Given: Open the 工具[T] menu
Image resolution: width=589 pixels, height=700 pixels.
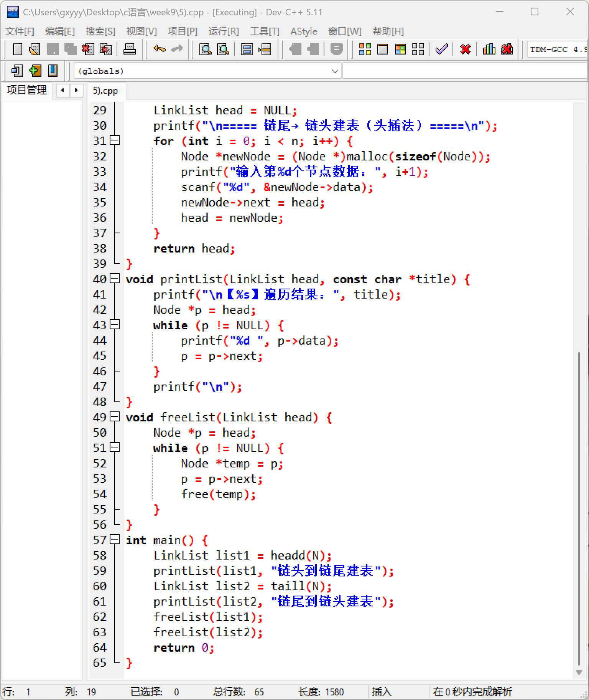Looking at the screenshot, I should pos(265,31).
